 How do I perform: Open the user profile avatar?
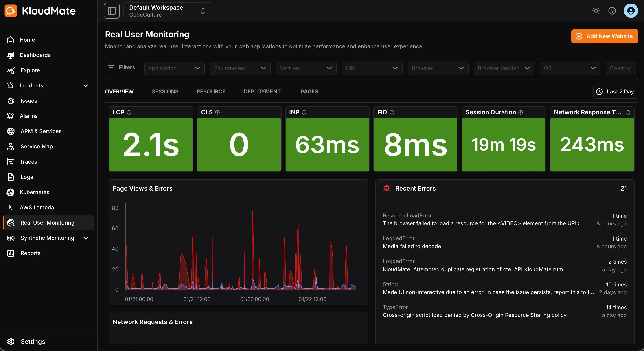tap(631, 11)
